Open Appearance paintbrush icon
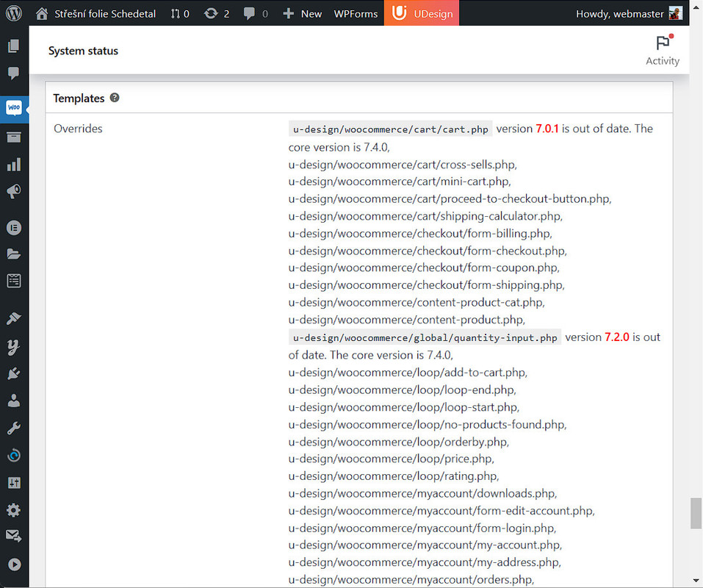Screen dimensions: 703x588 tap(14, 318)
